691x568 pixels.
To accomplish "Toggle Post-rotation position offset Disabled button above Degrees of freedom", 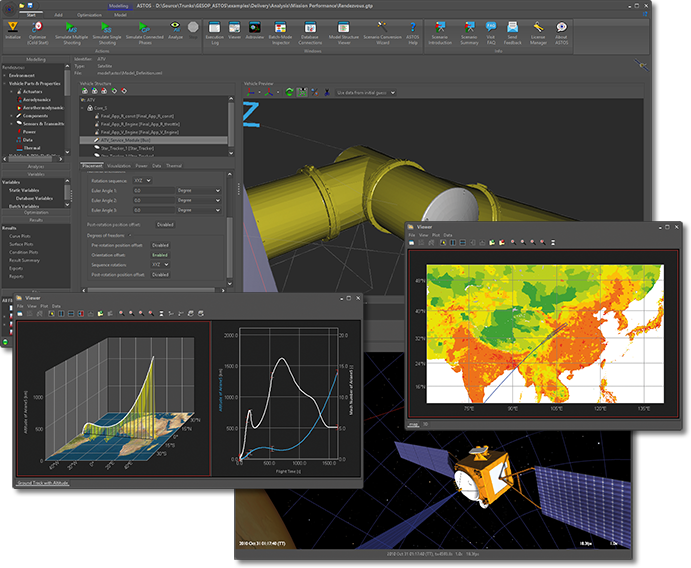I will click(x=165, y=224).
